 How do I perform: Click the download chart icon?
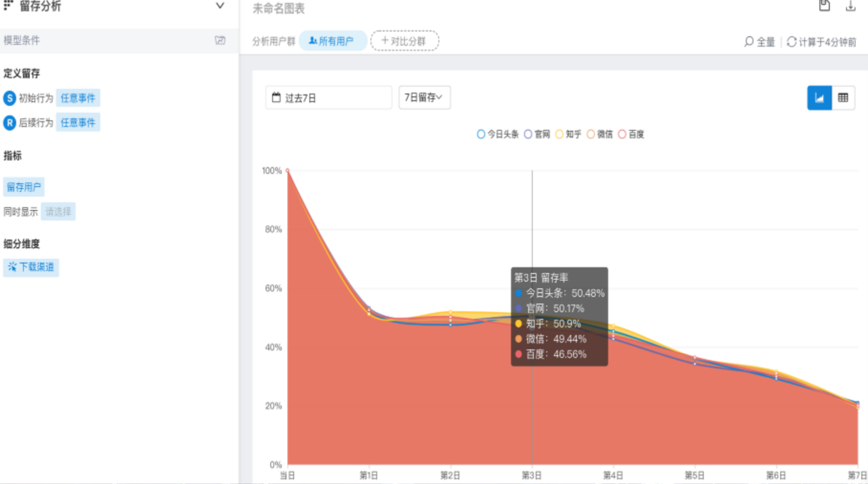[850, 6]
